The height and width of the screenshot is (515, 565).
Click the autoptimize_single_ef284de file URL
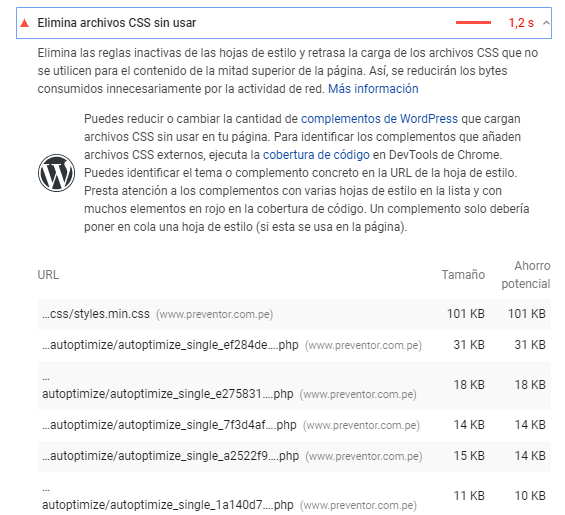[170, 345]
